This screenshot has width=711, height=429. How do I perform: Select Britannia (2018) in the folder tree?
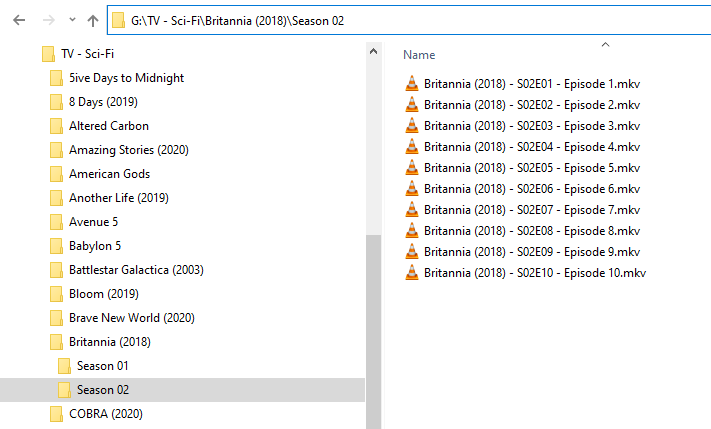pyautogui.click(x=112, y=342)
